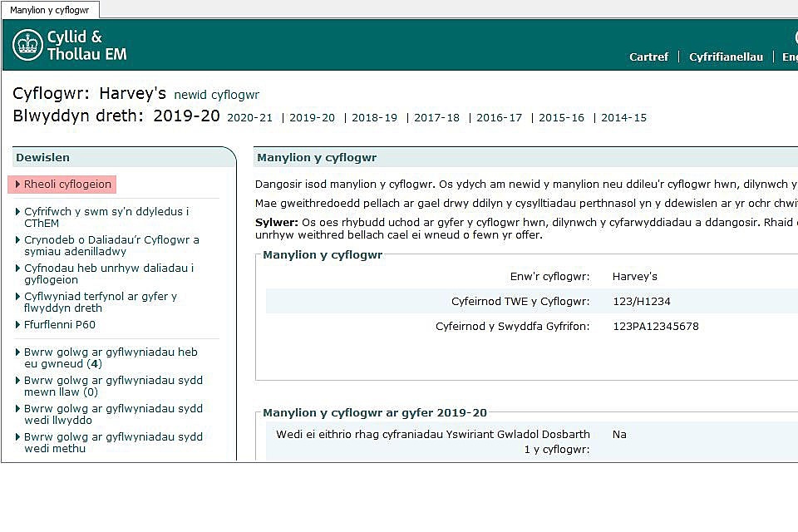Click the arrow beside Rheoli cyflogeion

18,185
